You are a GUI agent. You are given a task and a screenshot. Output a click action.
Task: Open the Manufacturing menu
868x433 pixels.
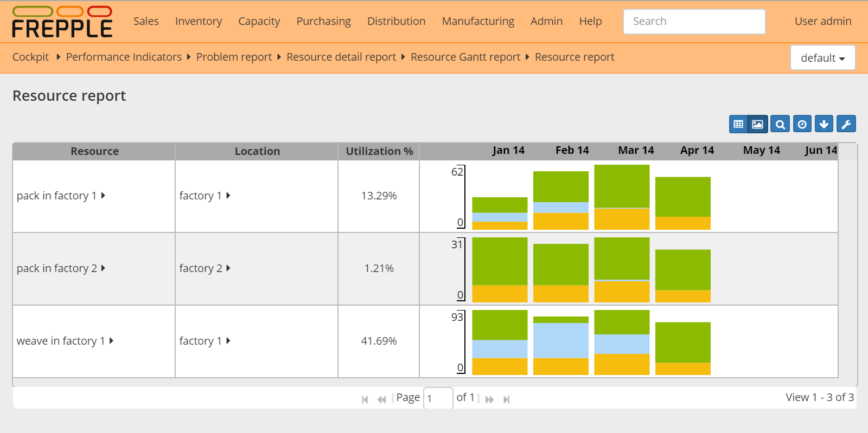pyautogui.click(x=478, y=21)
